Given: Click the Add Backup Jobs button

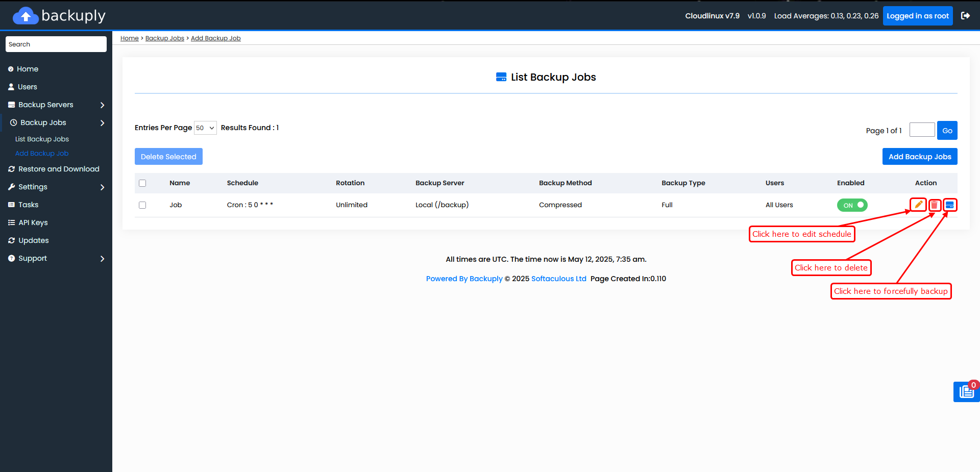Looking at the screenshot, I should point(920,157).
